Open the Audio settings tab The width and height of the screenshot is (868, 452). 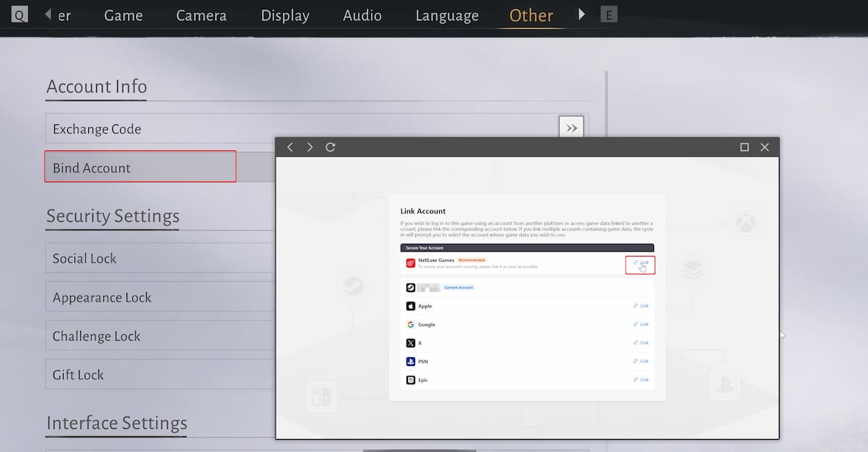point(362,15)
